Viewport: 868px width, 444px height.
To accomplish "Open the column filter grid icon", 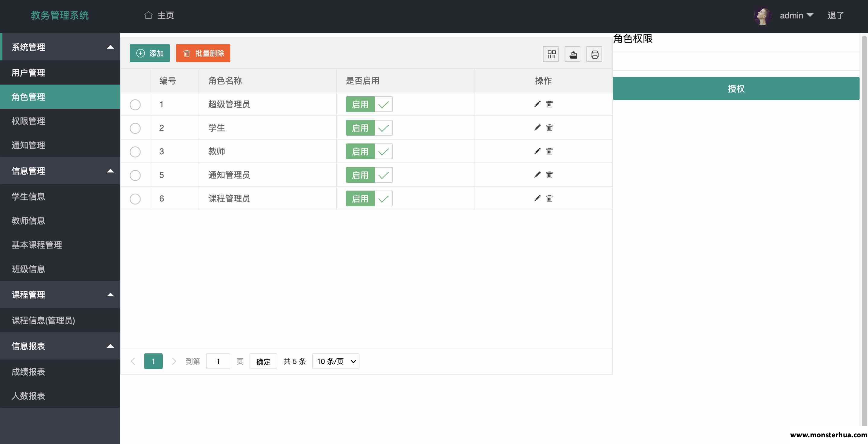I will pos(551,54).
